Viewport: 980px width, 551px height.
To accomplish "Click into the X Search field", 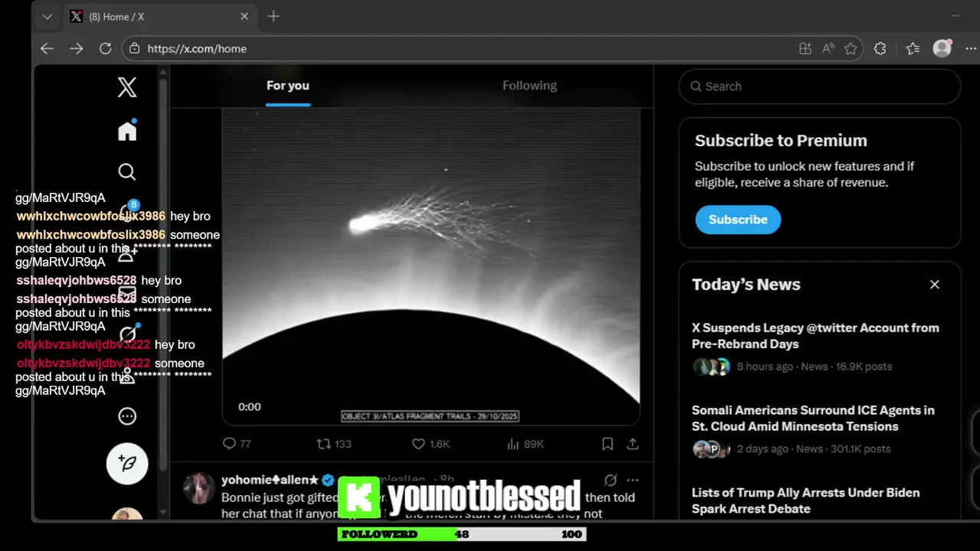I will click(x=820, y=86).
